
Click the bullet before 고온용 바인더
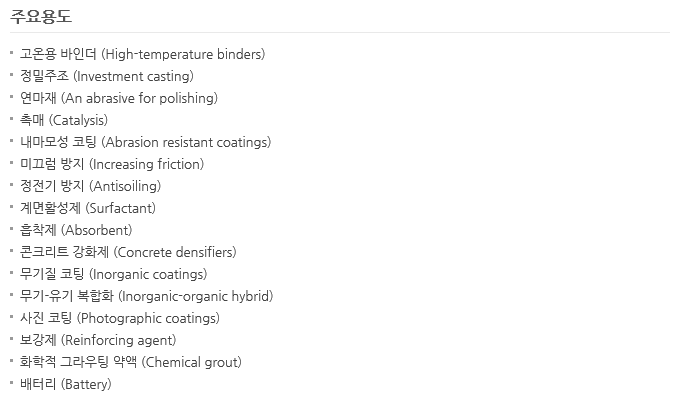click(x=11, y=54)
